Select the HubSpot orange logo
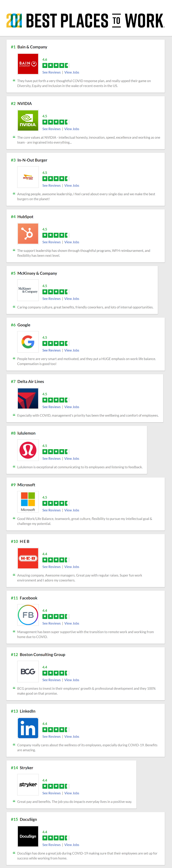This screenshot has width=172, height=868. click(28, 234)
